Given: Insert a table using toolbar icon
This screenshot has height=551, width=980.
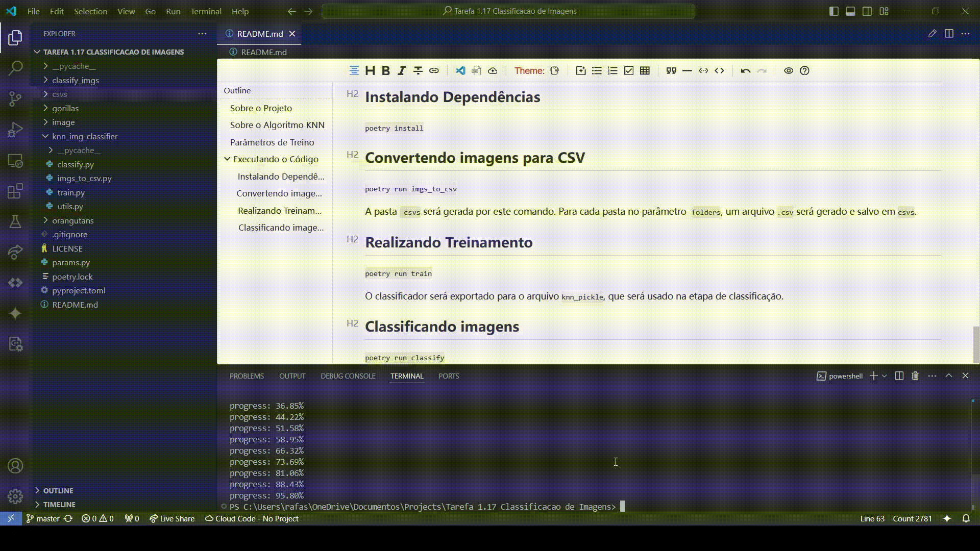Looking at the screenshot, I should pyautogui.click(x=645, y=71).
